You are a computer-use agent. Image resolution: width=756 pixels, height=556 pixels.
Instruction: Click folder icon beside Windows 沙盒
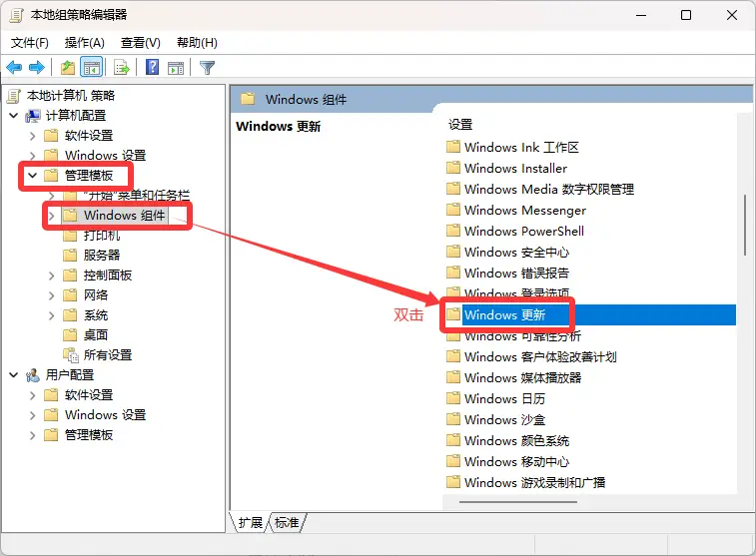453,419
